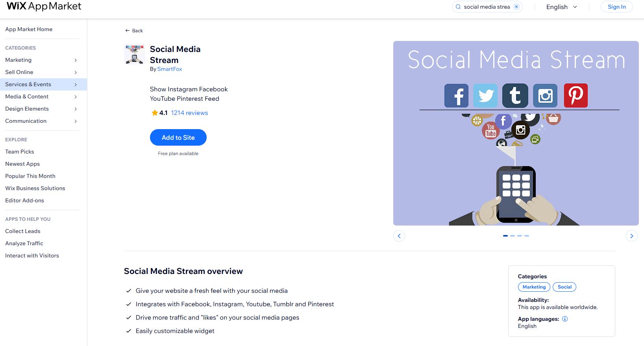Click the square Instagram icon in the banner
The image size is (644, 346).
545,96
